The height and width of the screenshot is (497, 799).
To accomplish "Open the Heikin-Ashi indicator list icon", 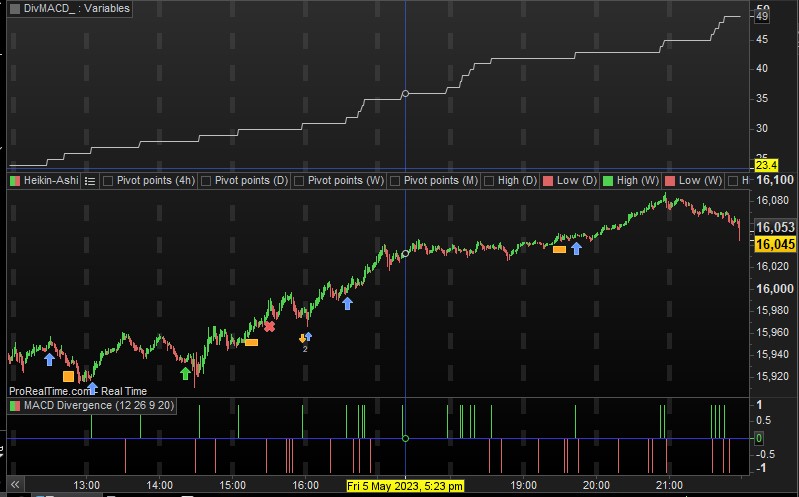I will click(90, 181).
